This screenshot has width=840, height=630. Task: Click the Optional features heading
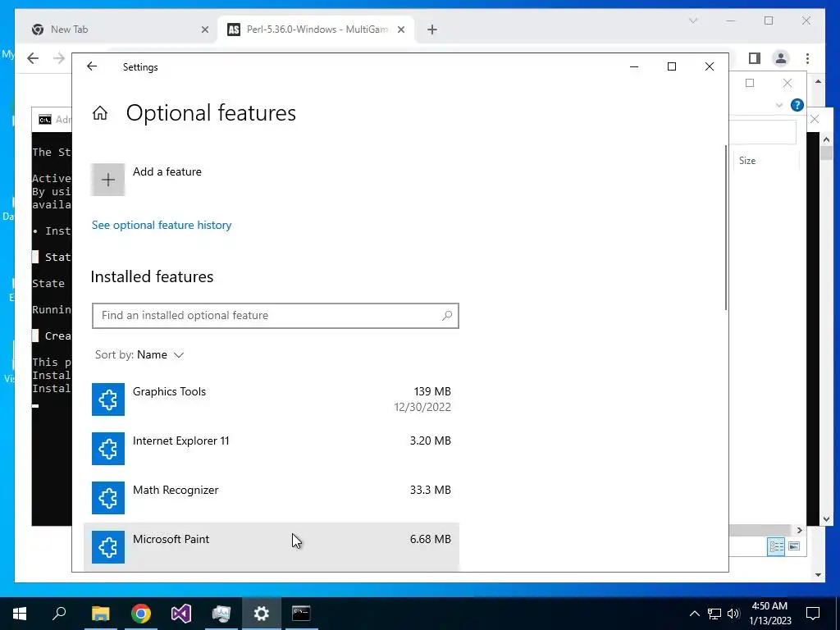coord(211,113)
